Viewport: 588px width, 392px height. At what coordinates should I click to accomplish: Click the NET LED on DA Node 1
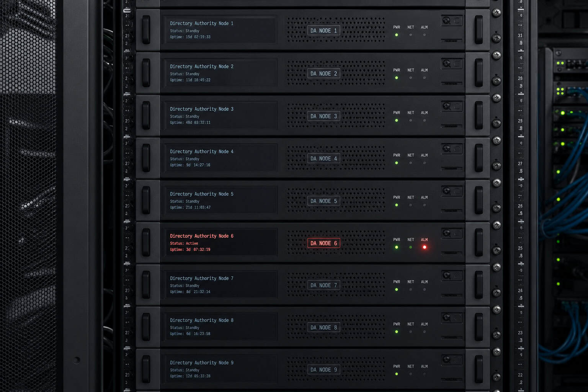pos(411,35)
